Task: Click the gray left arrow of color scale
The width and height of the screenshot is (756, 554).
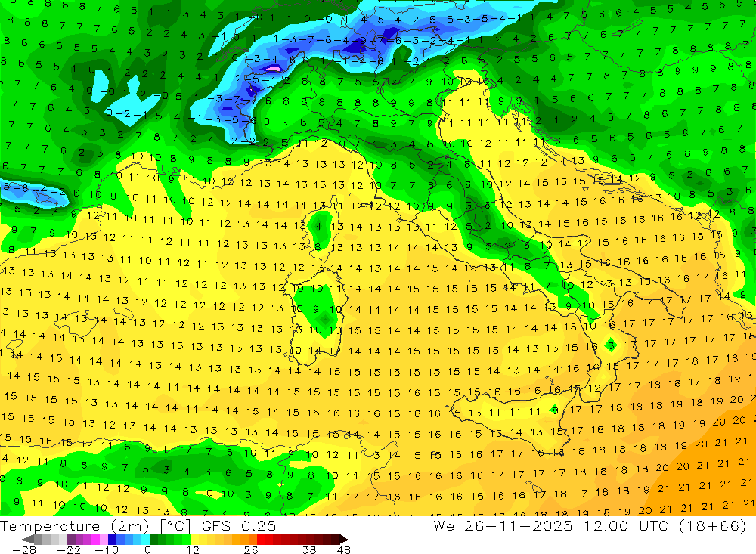Action: [x=27, y=539]
